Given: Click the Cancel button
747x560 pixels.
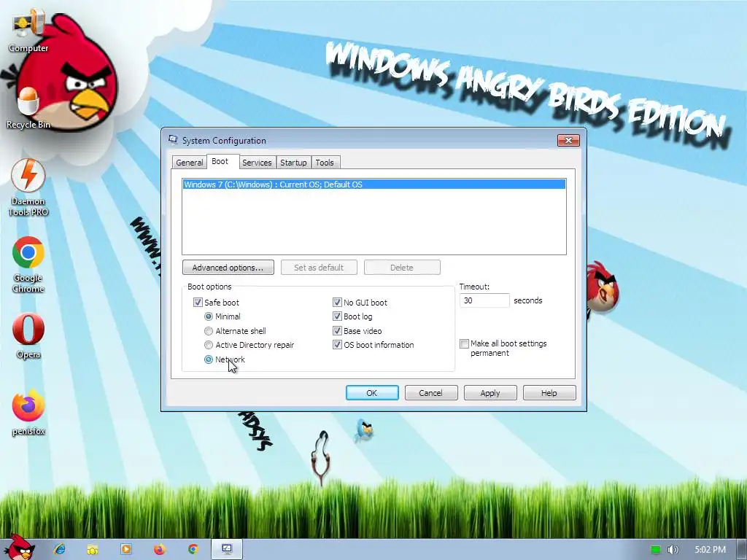Looking at the screenshot, I should click(430, 393).
